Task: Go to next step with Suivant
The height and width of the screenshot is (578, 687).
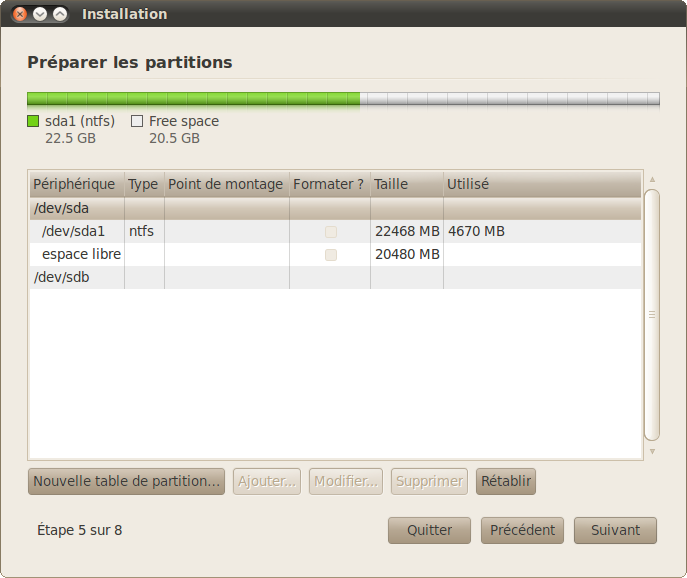Action: coord(615,530)
